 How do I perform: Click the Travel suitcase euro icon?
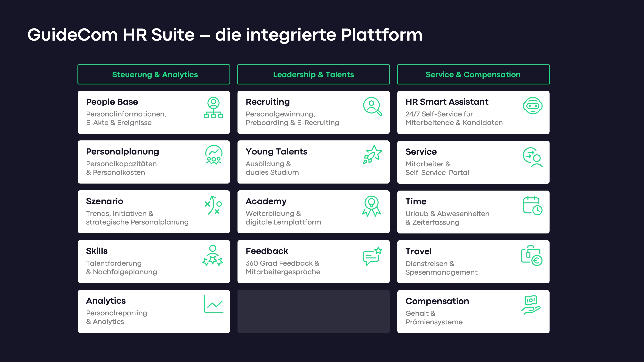click(532, 256)
